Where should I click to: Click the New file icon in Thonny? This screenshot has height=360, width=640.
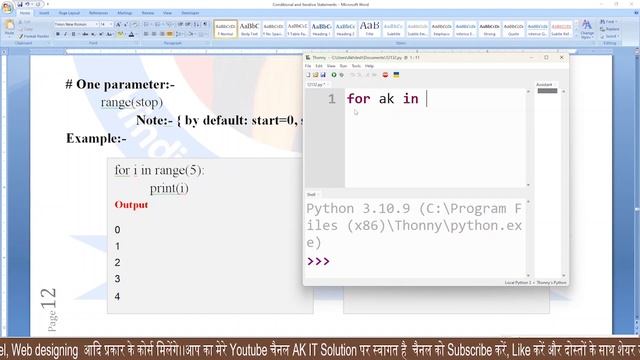pos(309,75)
